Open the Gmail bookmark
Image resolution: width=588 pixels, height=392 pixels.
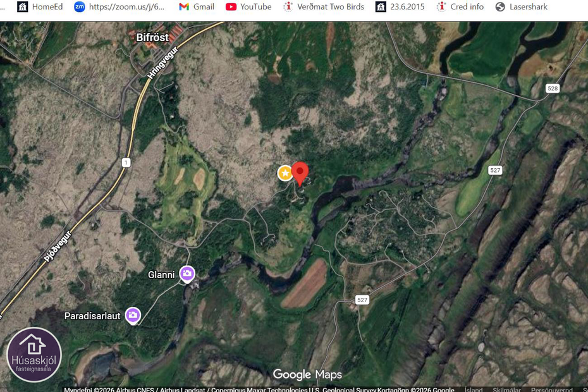click(x=196, y=7)
